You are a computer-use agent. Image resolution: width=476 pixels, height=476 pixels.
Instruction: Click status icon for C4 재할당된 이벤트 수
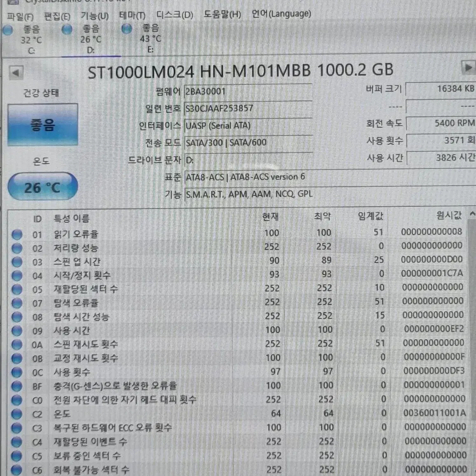(x=17, y=442)
